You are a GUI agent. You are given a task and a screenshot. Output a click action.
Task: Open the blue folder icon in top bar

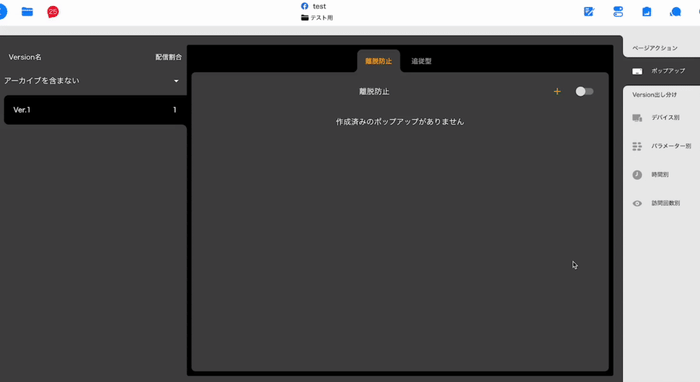tap(27, 12)
